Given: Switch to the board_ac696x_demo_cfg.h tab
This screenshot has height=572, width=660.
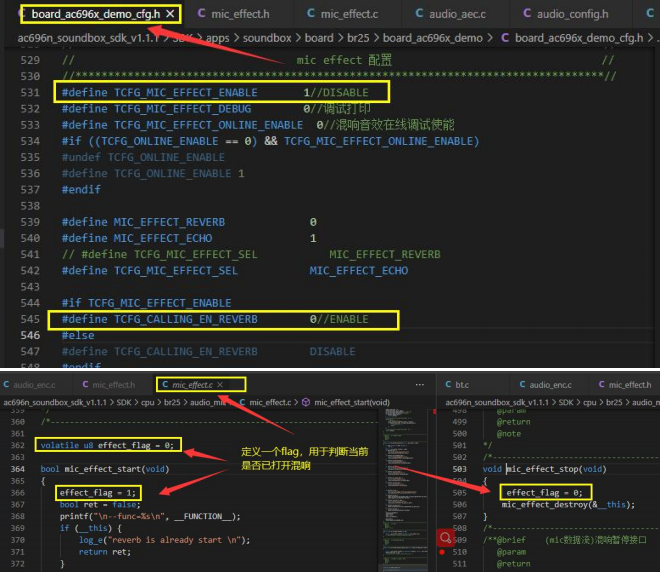Looking at the screenshot, I should (96, 14).
